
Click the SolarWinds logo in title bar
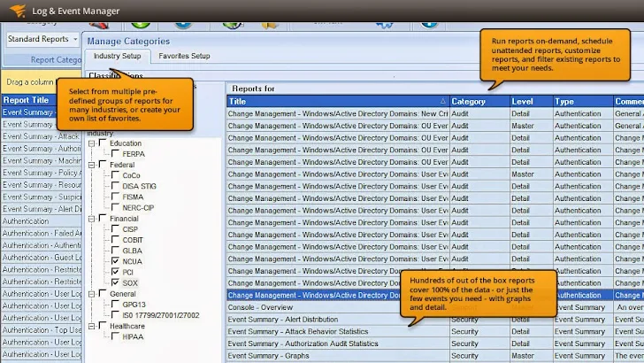18,11
